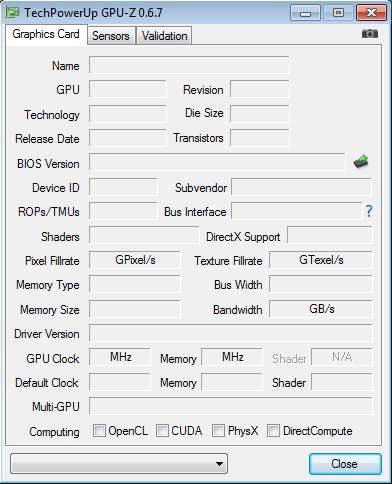Click the Pixel Fillrate GPixel/s field
The width and height of the screenshot is (392, 484).
click(x=134, y=260)
